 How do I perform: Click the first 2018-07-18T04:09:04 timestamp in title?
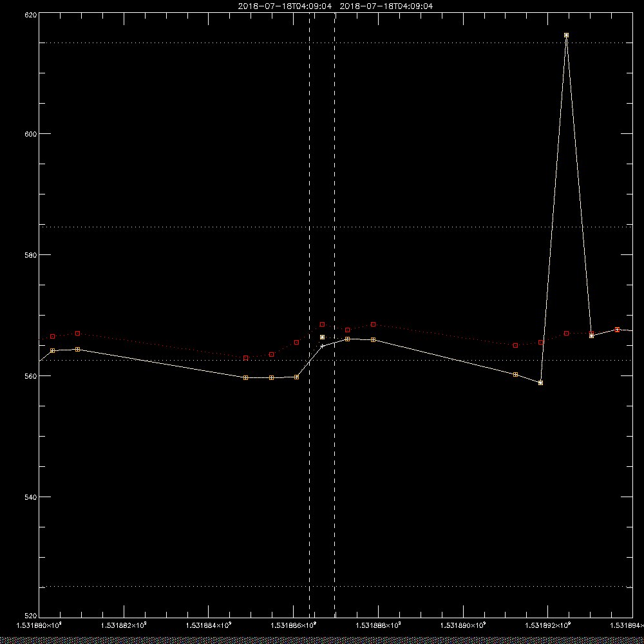pyautogui.click(x=285, y=6)
